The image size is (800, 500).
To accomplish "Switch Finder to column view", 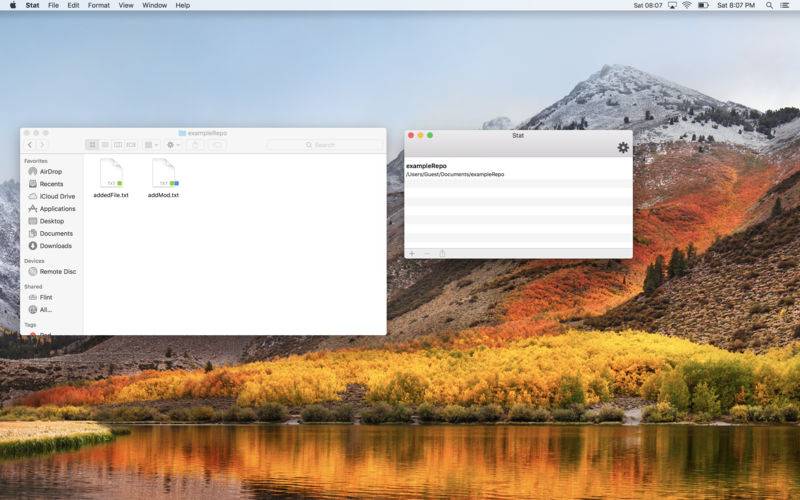I will tap(118, 145).
